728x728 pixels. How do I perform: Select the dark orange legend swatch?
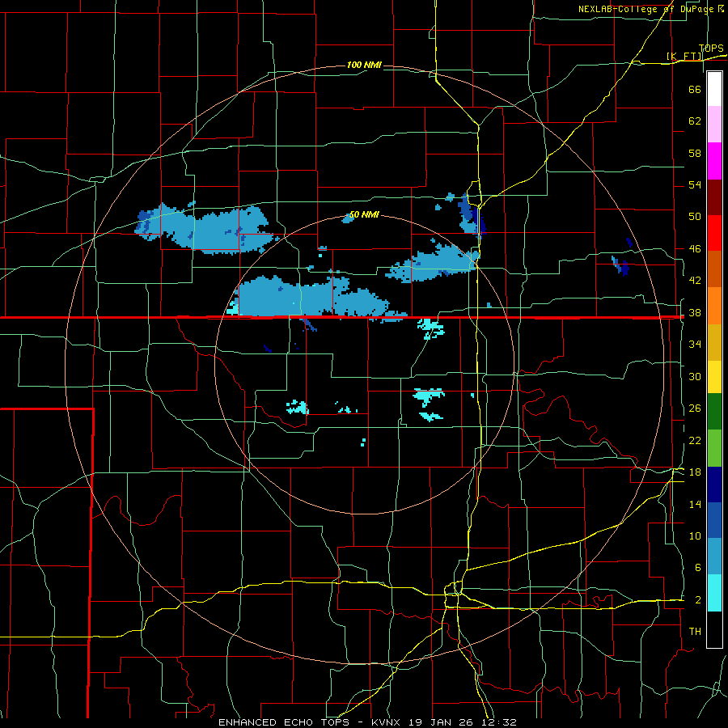click(714, 269)
